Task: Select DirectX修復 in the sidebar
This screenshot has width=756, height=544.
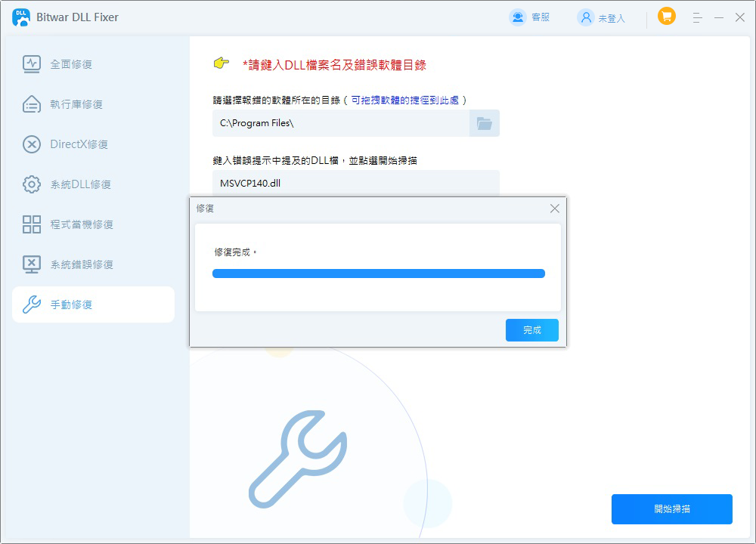Action: coord(93,144)
